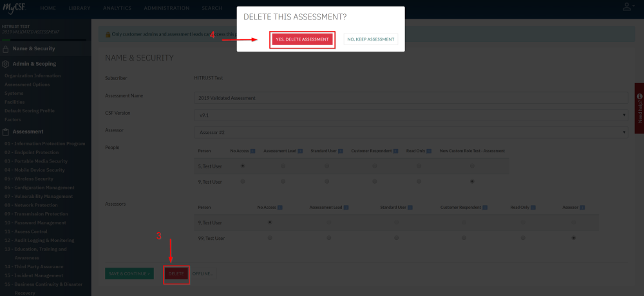Screen dimensions: 644x296
Task: Click info icon next to Read Only in People table
Action: 428,152
